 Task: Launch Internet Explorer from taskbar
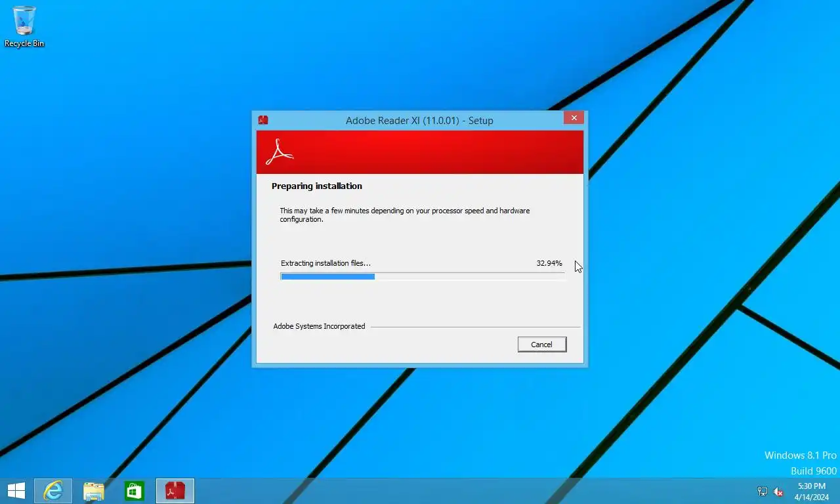[x=53, y=491]
